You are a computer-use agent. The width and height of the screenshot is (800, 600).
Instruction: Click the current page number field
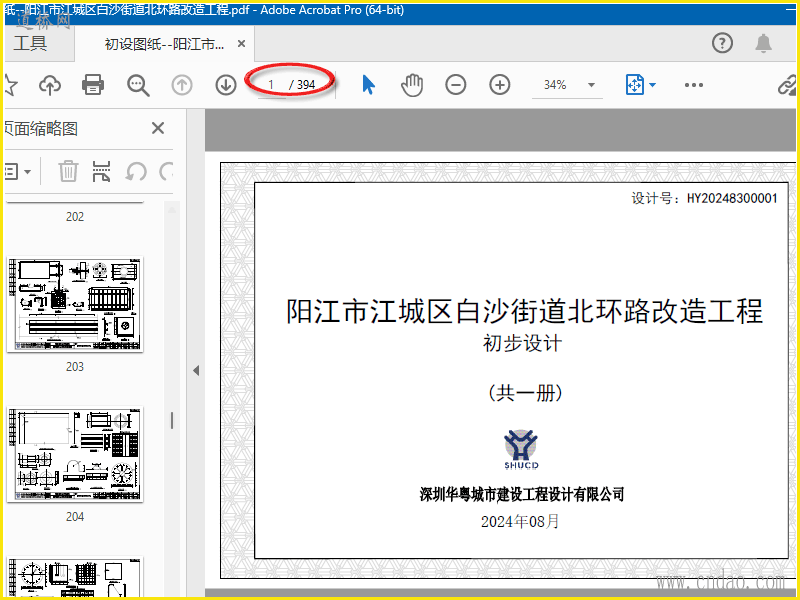tap(271, 85)
